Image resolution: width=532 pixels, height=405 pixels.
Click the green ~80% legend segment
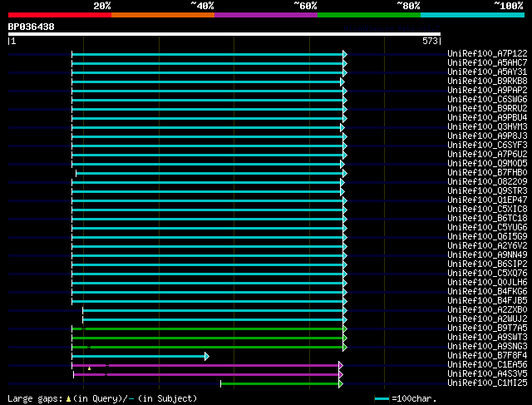click(369, 15)
